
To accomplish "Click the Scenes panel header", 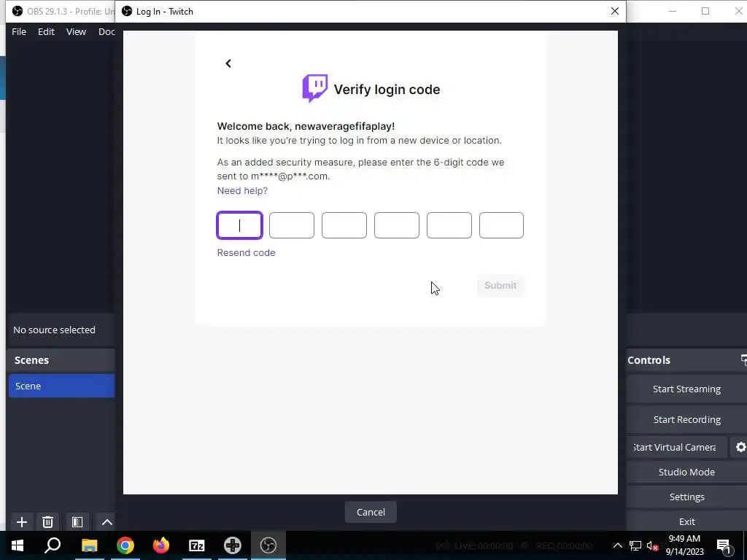I will (x=61, y=360).
